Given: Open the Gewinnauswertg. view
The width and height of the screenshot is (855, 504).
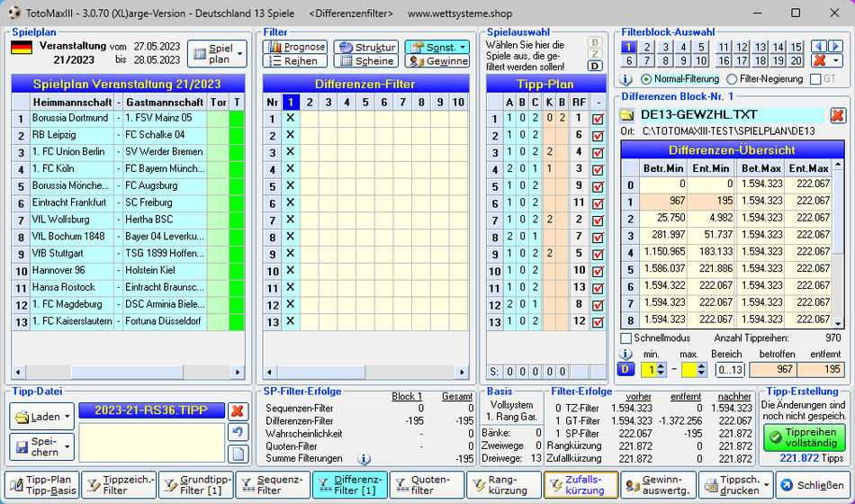Looking at the screenshot, I should pos(658,485).
